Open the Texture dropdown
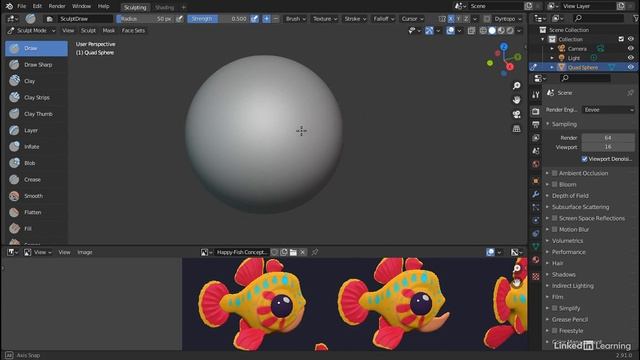 (x=324, y=19)
